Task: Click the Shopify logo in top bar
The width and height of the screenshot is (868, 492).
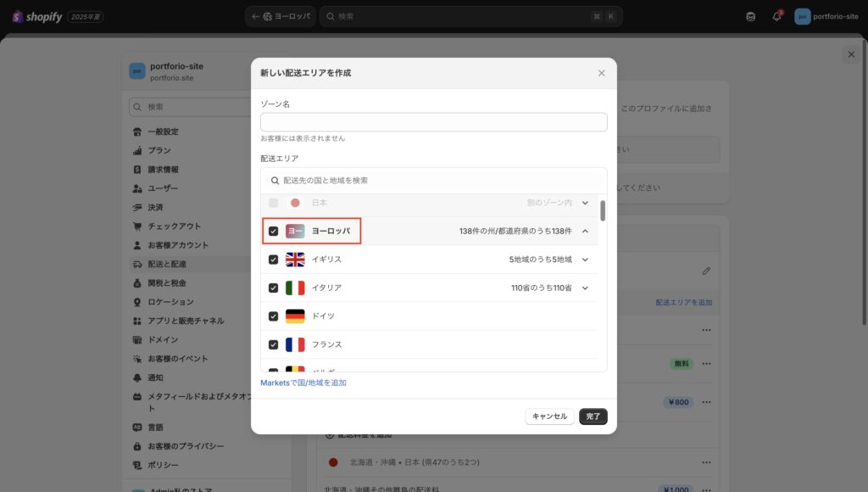Action: tap(37, 16)
